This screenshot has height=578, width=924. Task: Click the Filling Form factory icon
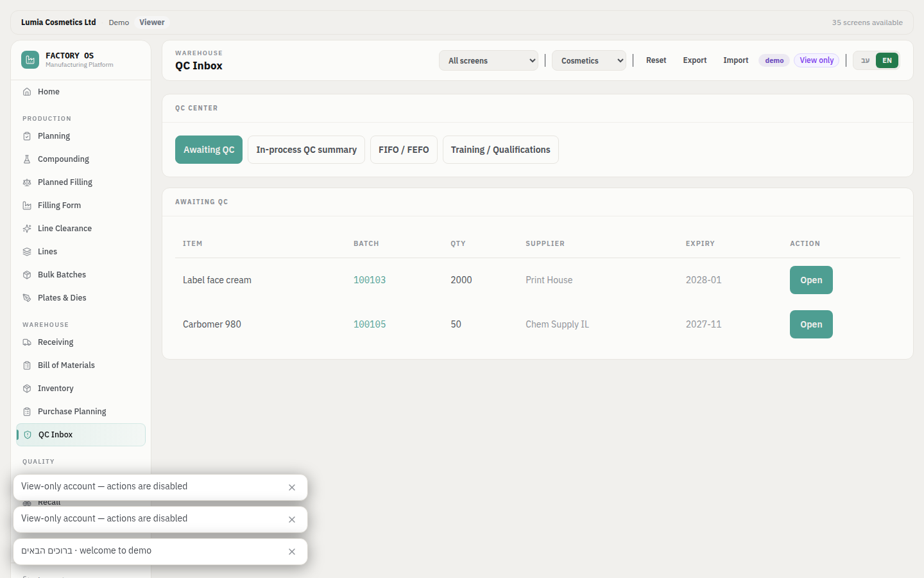27,206
